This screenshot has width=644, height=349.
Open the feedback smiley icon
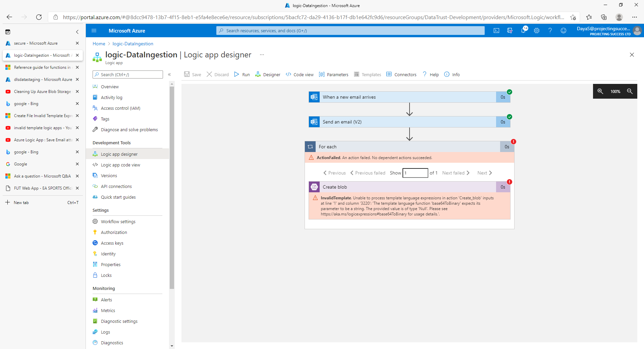coord(563,31)
